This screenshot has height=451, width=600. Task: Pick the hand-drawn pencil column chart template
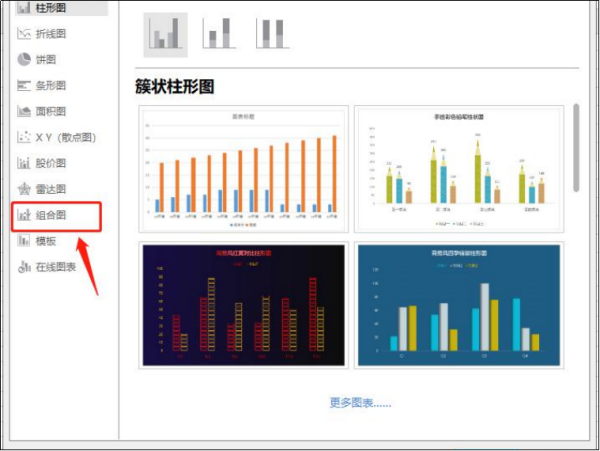(x=459, y=169)
